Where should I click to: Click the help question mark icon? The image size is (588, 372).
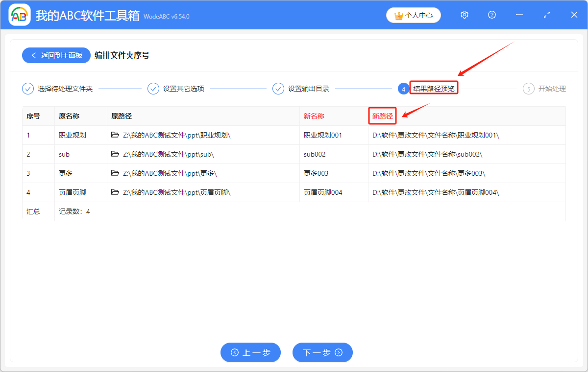coord(491,15)
